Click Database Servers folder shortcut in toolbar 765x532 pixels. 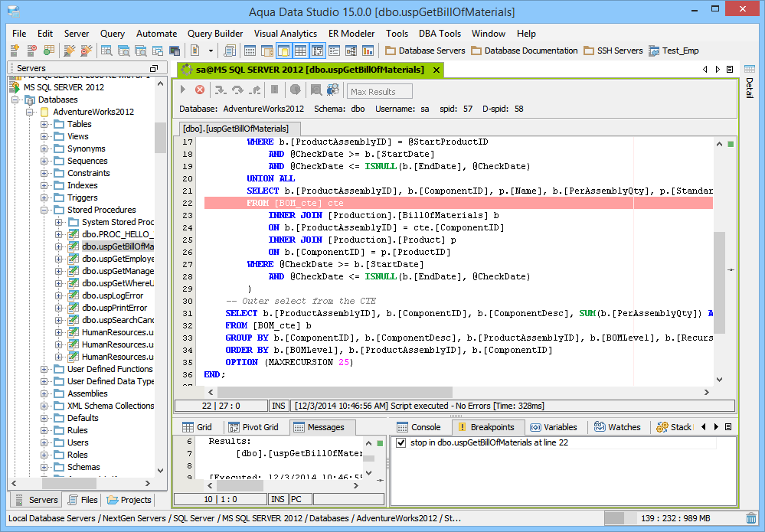click(425, 51)
